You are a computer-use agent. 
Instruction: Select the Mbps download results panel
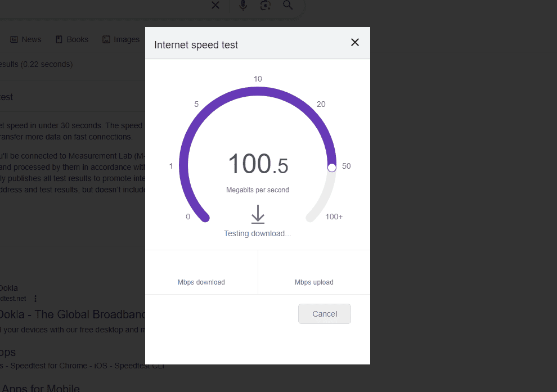click(x=201, y=272)
